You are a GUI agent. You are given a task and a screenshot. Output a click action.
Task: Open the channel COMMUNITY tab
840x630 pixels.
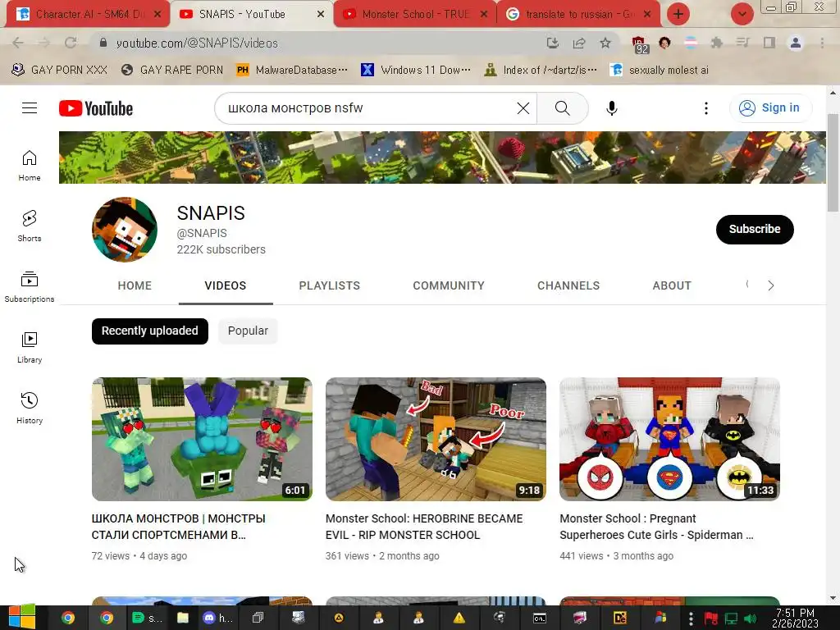(x=449, y=285)
